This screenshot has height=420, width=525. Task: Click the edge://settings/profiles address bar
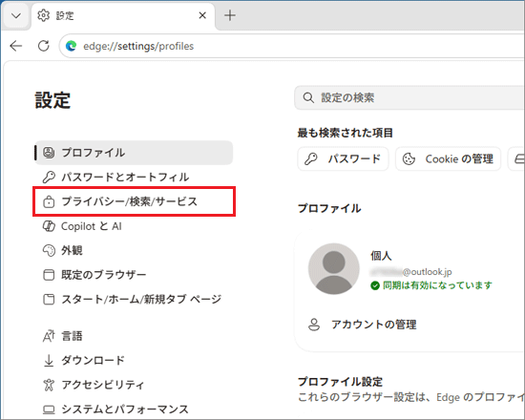point(291,46)
